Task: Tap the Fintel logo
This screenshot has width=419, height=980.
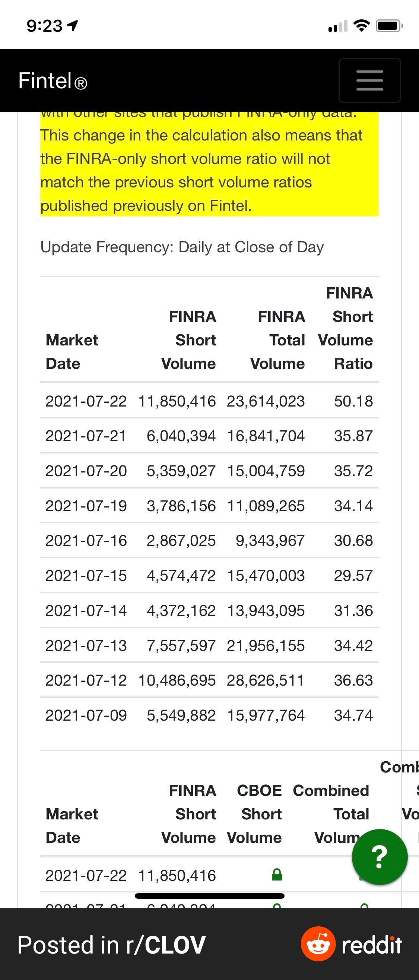Action: [x=53, y=80]
